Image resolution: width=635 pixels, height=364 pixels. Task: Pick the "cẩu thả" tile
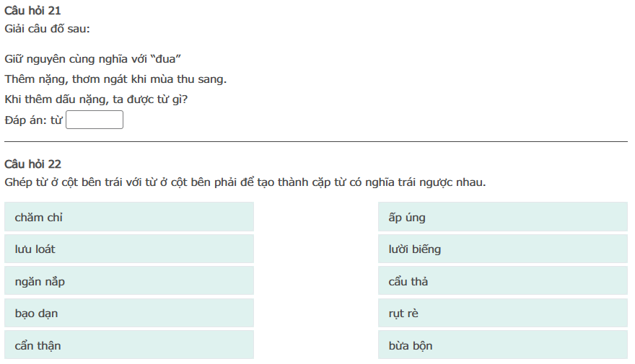[503, 281]
